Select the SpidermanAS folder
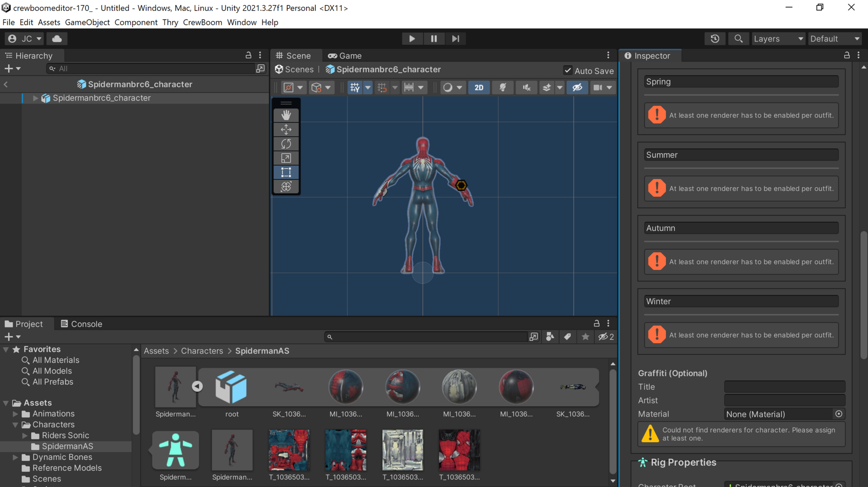The image size is (868, 487). [x=67, y=446]
